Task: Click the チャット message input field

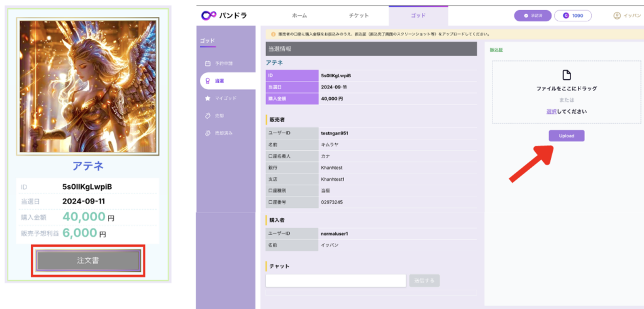Action: 336,281
